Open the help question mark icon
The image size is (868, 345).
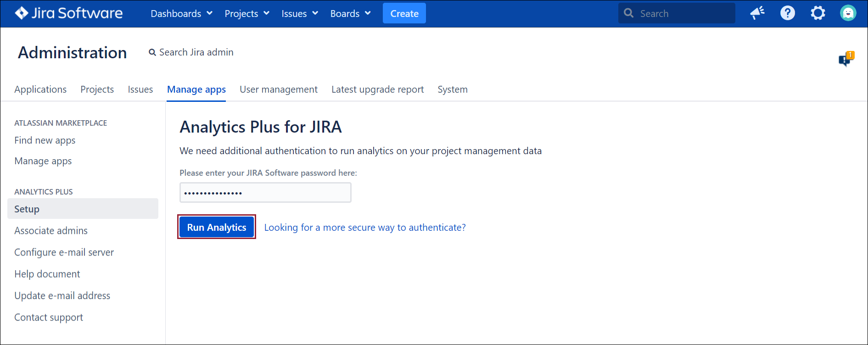pos(788,13)
